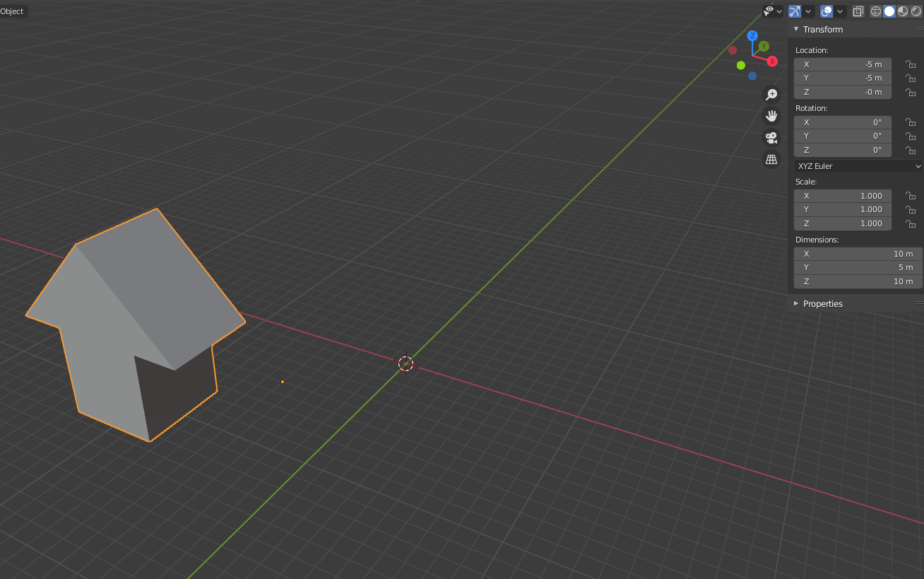Screen dimensions: 924x579
Task: Click the dark red negative X gizmo dot
Action: coord(733,50)
